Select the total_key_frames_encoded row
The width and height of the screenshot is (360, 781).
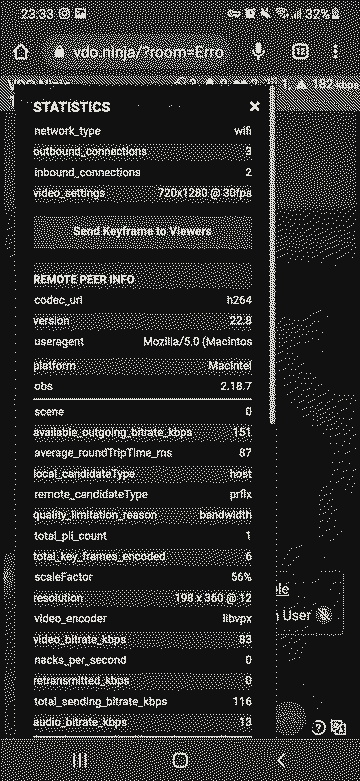(142, 556)
